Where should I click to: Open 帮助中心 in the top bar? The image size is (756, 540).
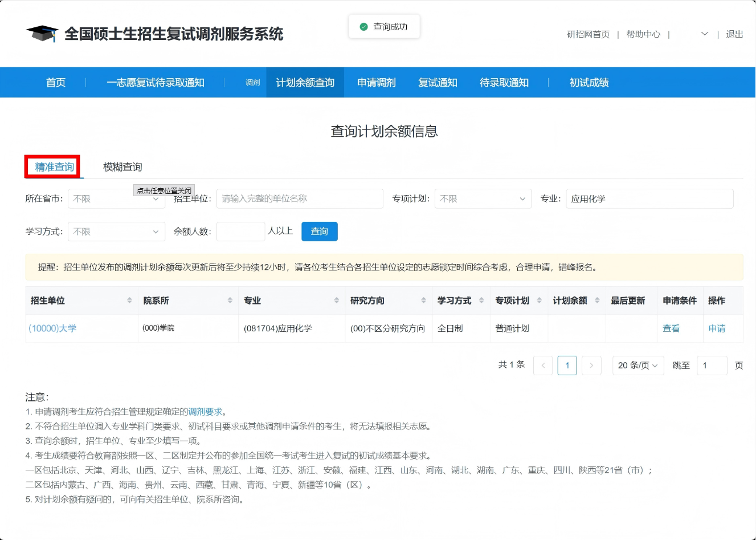coord(643,34)
